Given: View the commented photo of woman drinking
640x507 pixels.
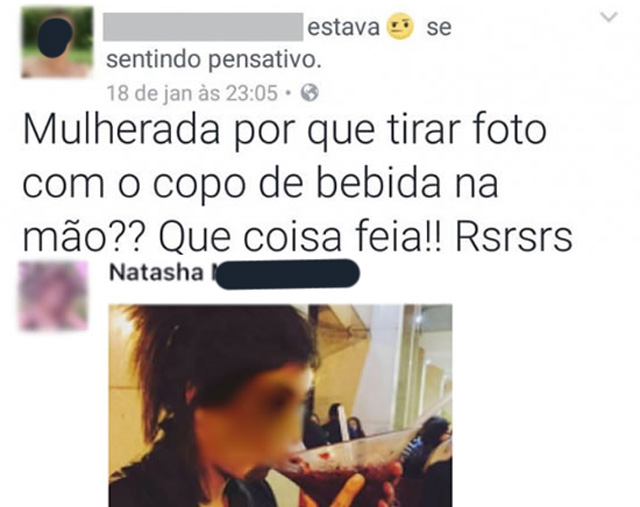Looking at the screenshot, I should point(280,405).
